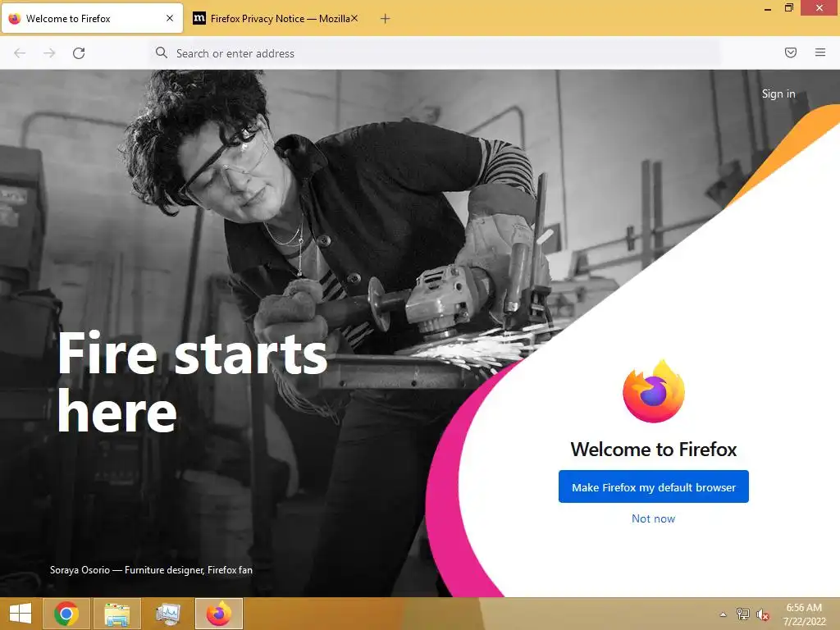Screen dimensions: 840x630
Task: Switch to Firefox Privacy Notice tab
Action: click(275, 18)
